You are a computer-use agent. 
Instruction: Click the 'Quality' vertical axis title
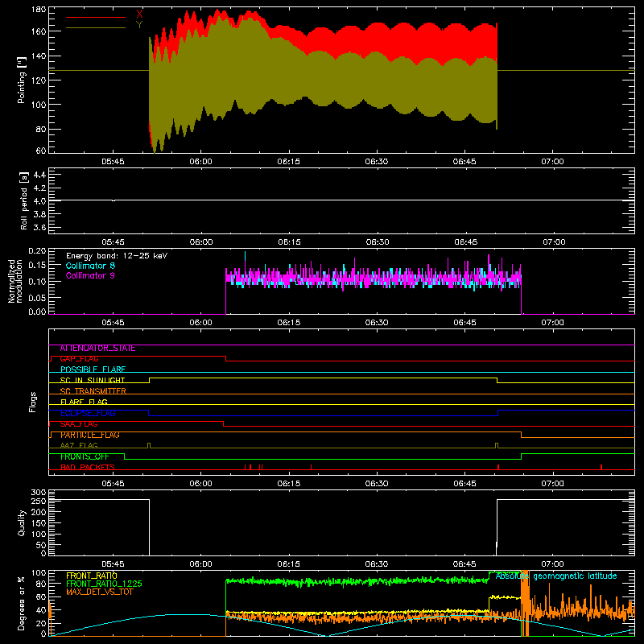(x=22, y=522)
